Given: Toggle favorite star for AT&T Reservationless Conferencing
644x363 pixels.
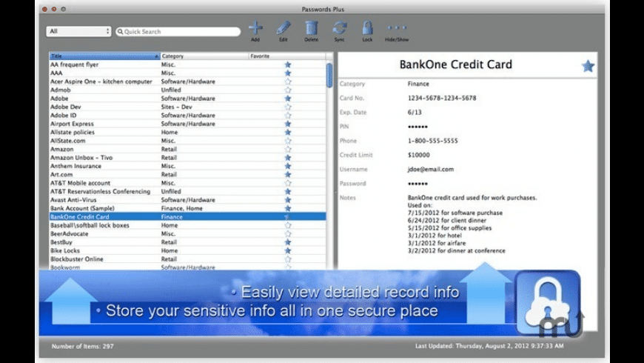Looking at the screenshot, I should (288, 192).
